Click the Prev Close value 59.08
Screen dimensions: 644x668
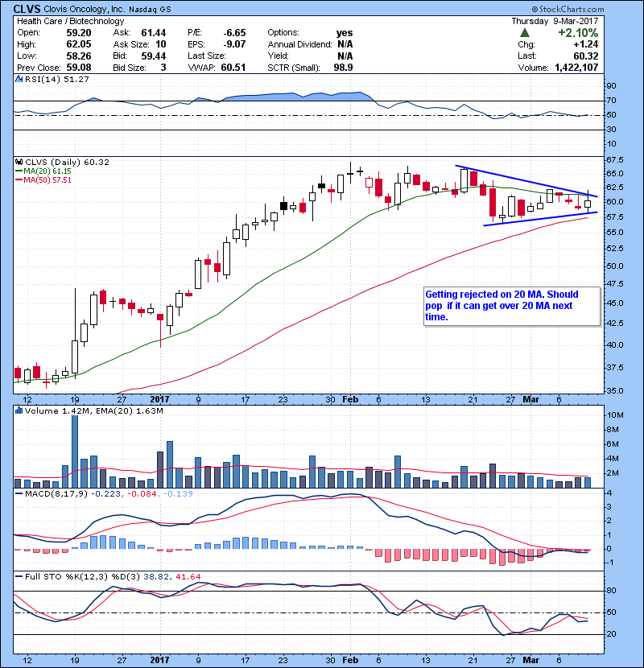(78, 68)
